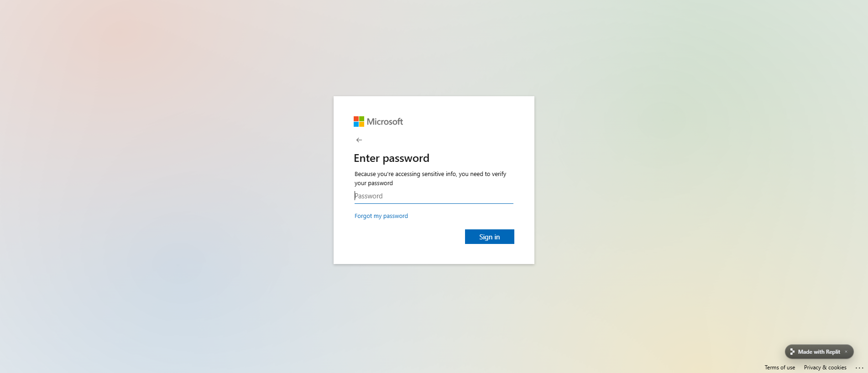The height and width of the screenshot is (373, 868).
Task: Focus the Password input field
Action: [x=434, y=196]
